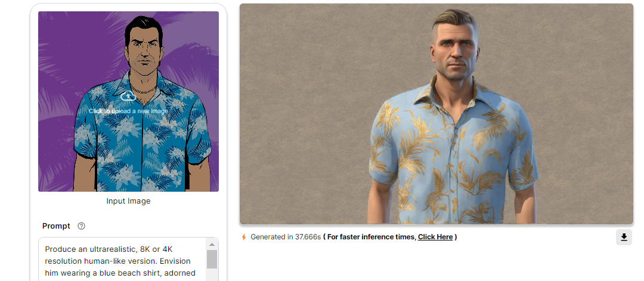Click the scrollbar track below the thumb
This screenshot has width=644, height=281.
[x=212, y=275]
